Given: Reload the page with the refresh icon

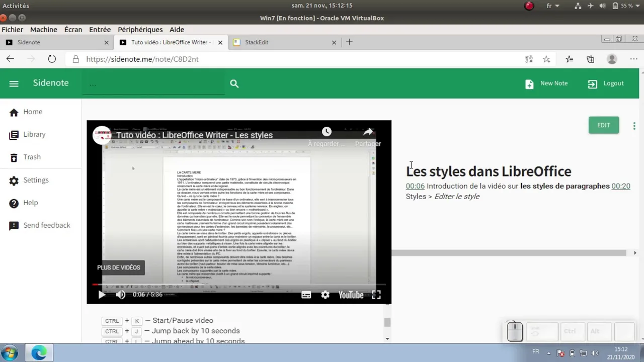Looking at the screenshot, I should point(52,59).
